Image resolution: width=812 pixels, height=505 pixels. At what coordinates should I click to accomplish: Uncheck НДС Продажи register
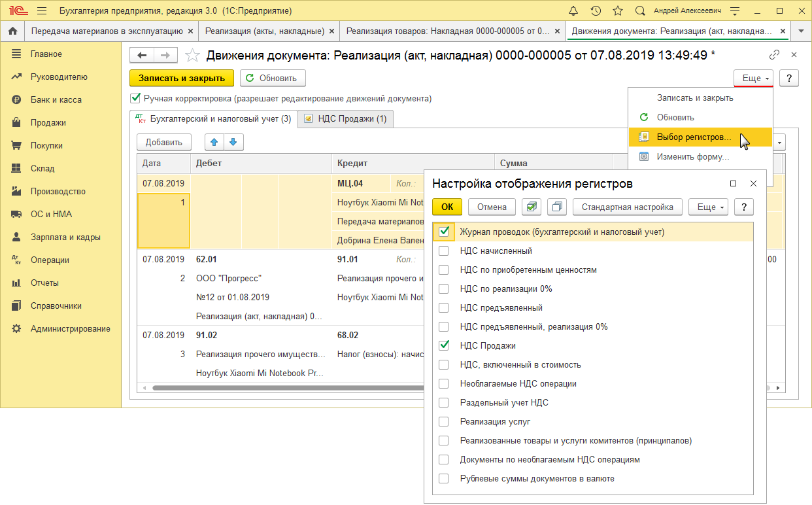point(444,345)
